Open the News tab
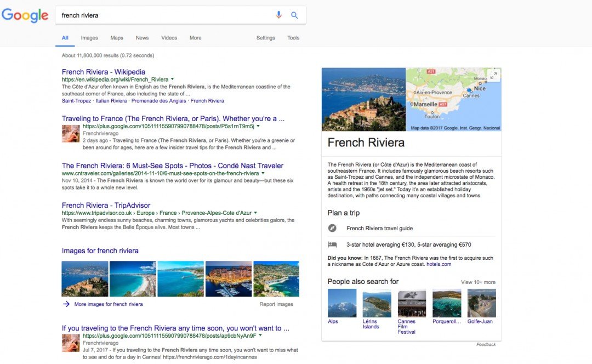Image resolution: width=592 pixels, height=364 pixels. coord(142,38)
